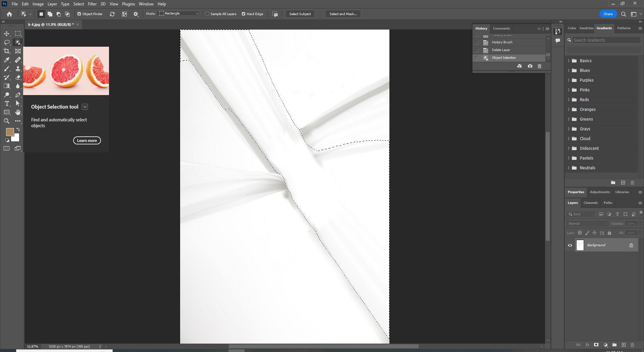This screenshot has width=644, height=352.
Task: Select the History Brush tool
Action: pos(7,77)
